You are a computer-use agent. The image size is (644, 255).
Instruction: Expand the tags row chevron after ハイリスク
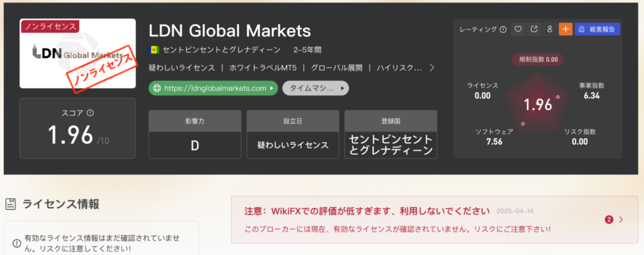[x=431, y=68]
